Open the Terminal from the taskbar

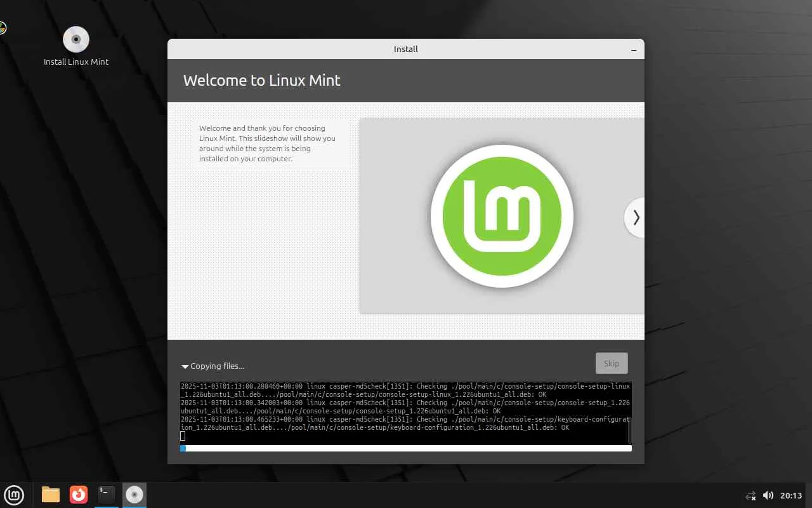click(x=107, y=495)
